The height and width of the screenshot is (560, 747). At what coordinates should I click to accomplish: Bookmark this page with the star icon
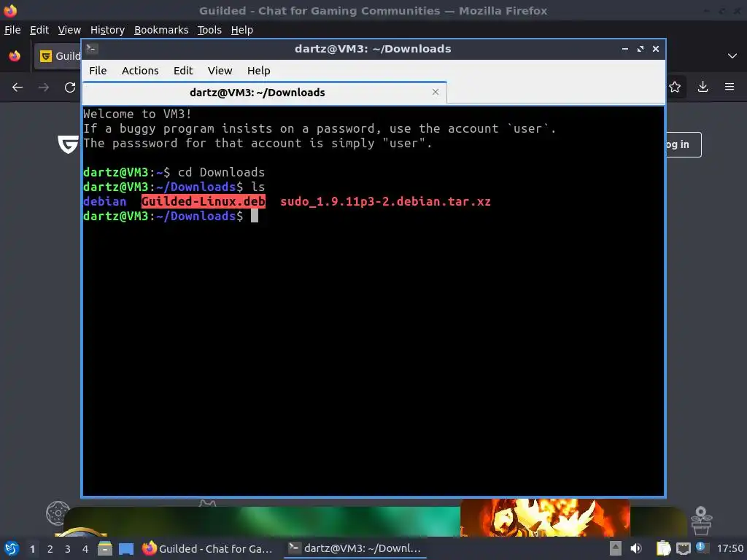coord(675,87)
